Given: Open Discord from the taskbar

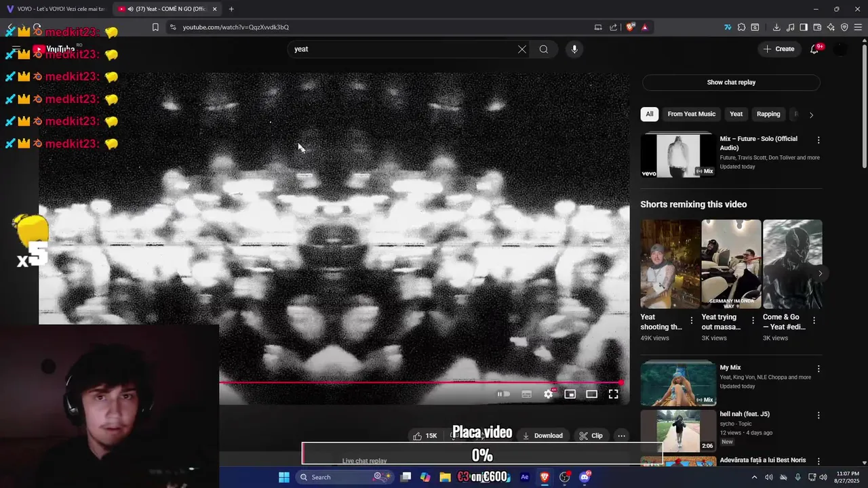Looking at the screenshot, I should 585,477.
